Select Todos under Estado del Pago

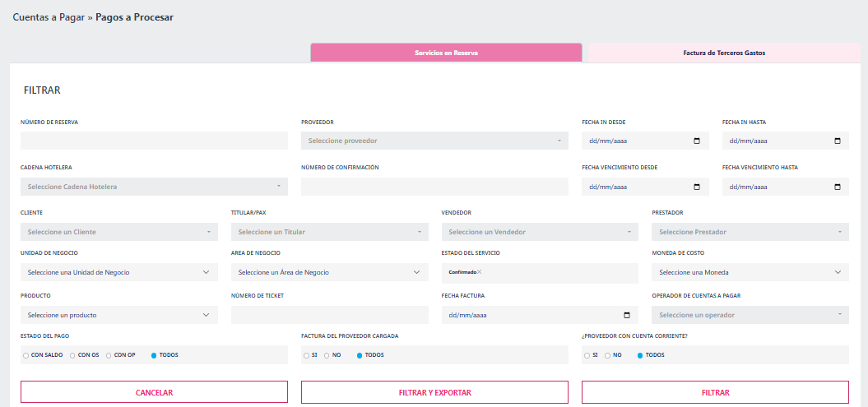(x=154, y=355)
